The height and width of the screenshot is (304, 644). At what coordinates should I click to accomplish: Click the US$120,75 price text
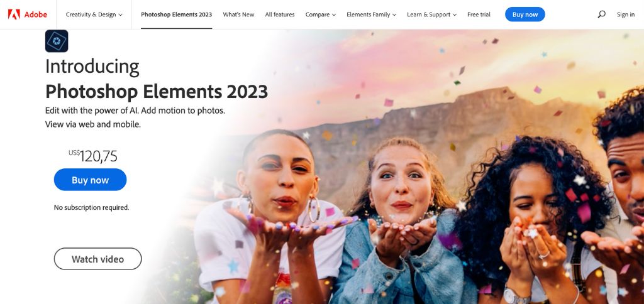tap(93, 156)
